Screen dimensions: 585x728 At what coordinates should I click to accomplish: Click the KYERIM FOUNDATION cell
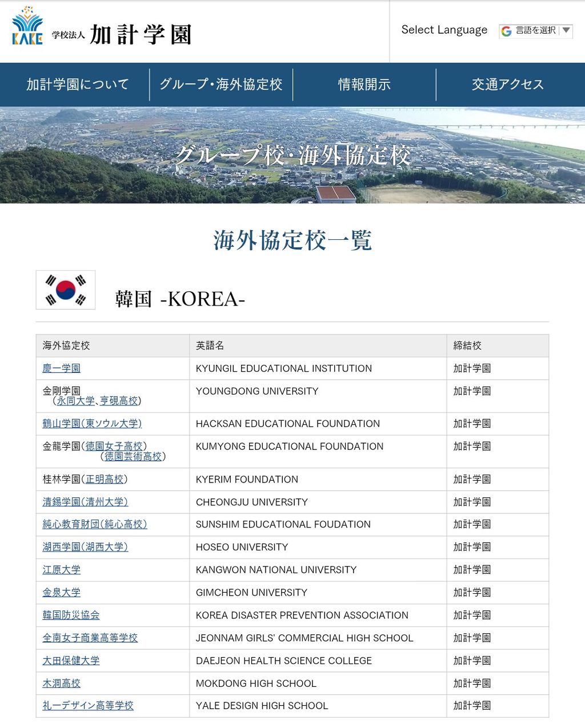pyautogui.click(x=318, y=479)
